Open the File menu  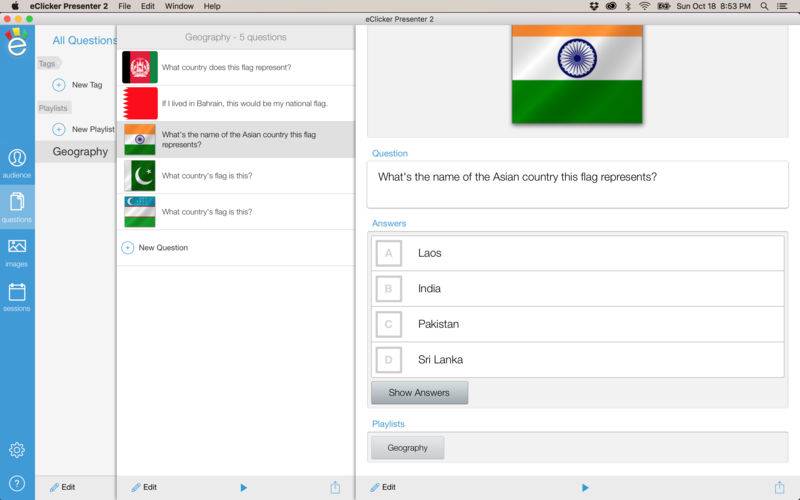[x=124, y=6]
